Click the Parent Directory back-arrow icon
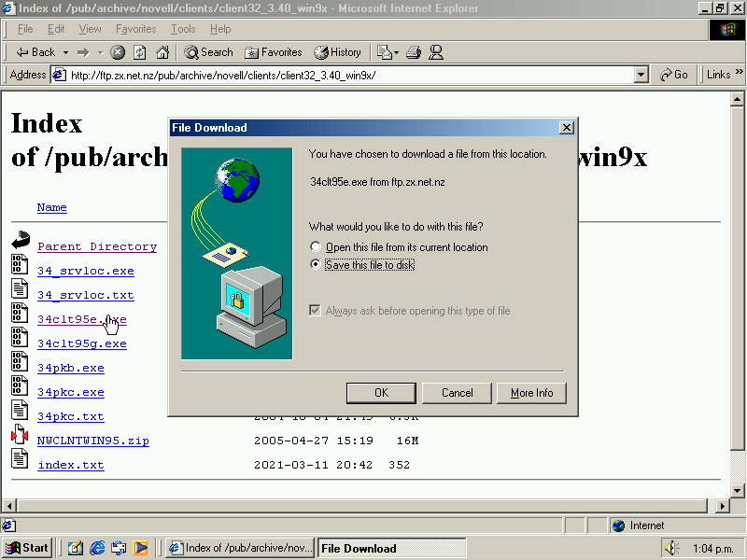This screenshot has width=747, height=560. click(20, 240)
